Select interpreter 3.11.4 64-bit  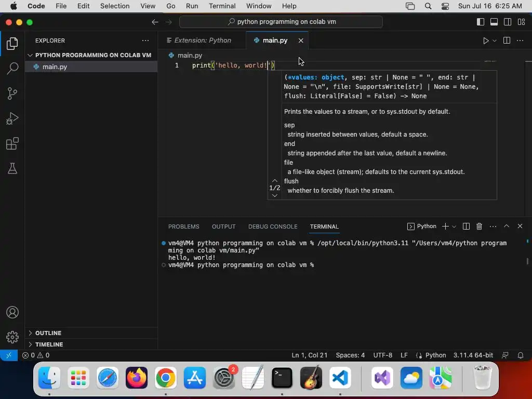(473, 355)
